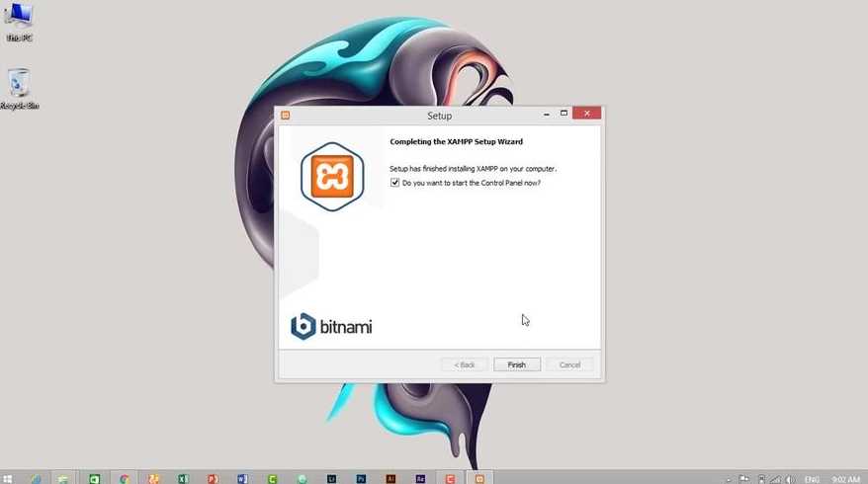
Task: Open Action Center flag in tray
Action: (744, 480)
